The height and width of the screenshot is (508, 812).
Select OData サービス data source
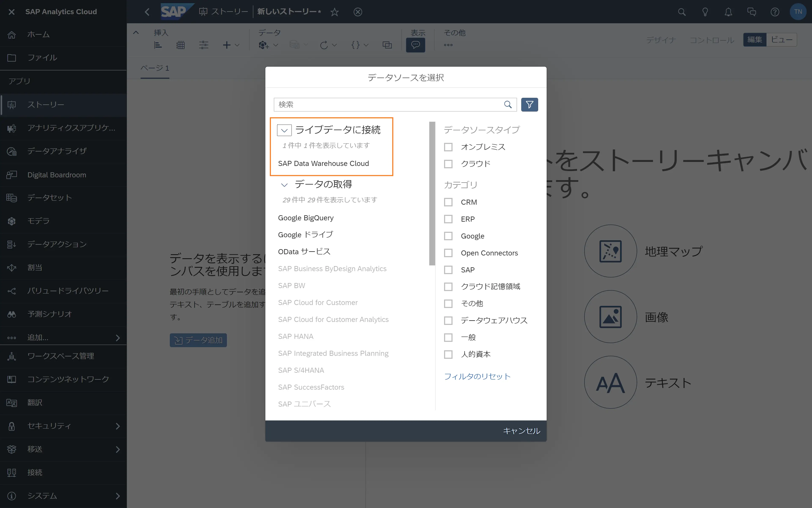coord(304,252)
